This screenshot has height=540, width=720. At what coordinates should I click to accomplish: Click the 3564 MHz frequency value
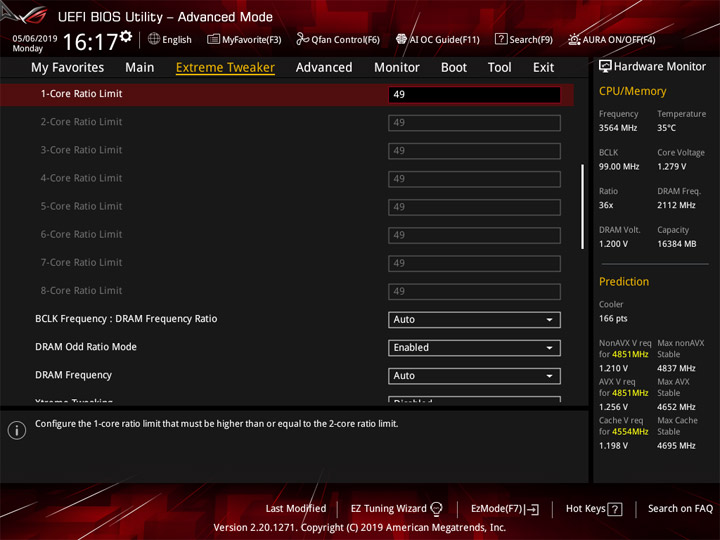pos(618,128)
